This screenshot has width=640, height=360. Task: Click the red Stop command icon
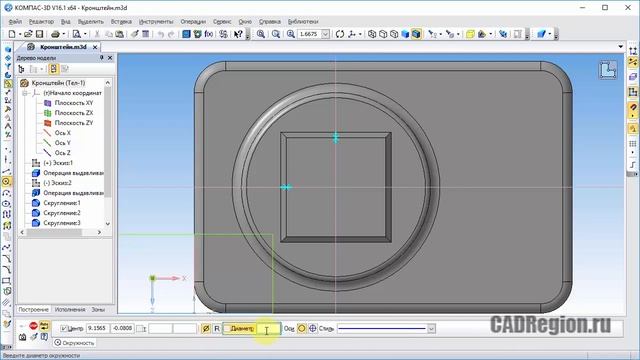point(33,326)
